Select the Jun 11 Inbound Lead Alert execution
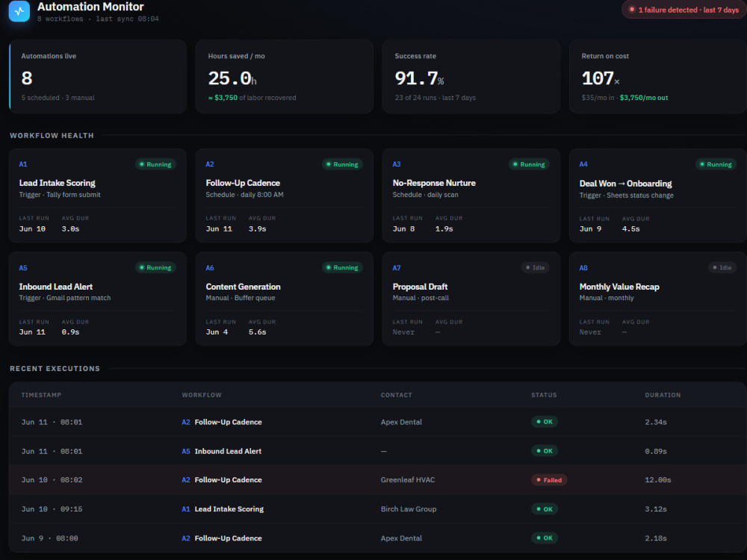The image size is (747, 560). 377,451
